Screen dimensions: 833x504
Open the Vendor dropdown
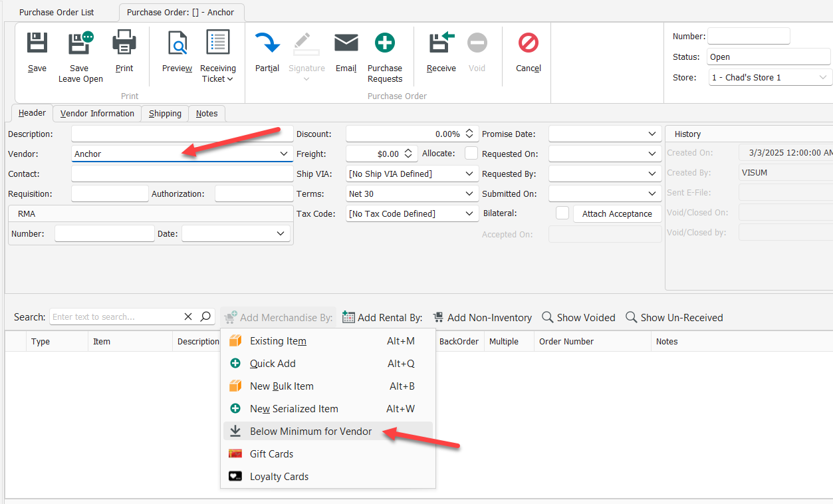(284, 154)
